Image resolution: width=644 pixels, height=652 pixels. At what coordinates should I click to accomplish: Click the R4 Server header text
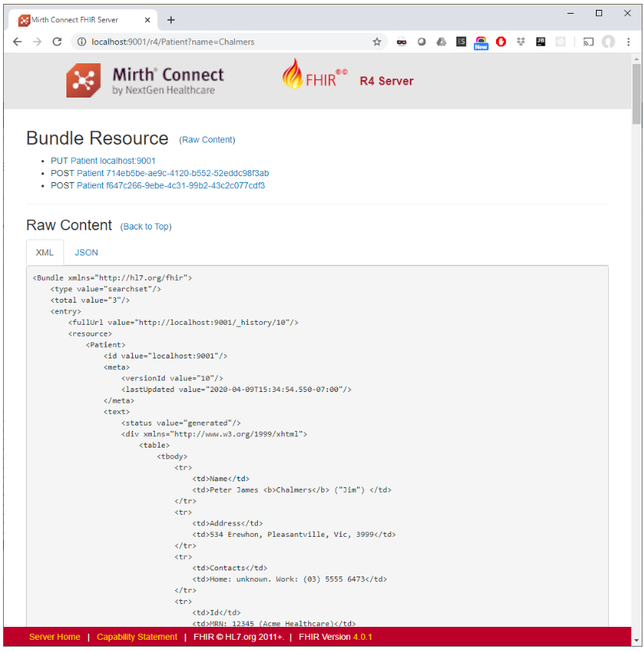tap(387, 81)
